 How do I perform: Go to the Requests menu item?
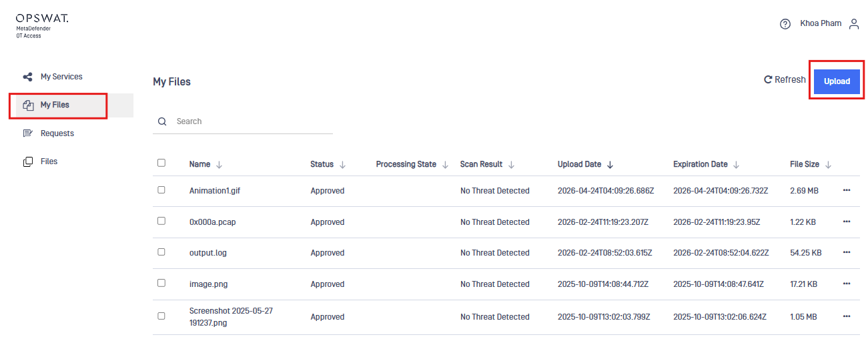tap(57, 133)
